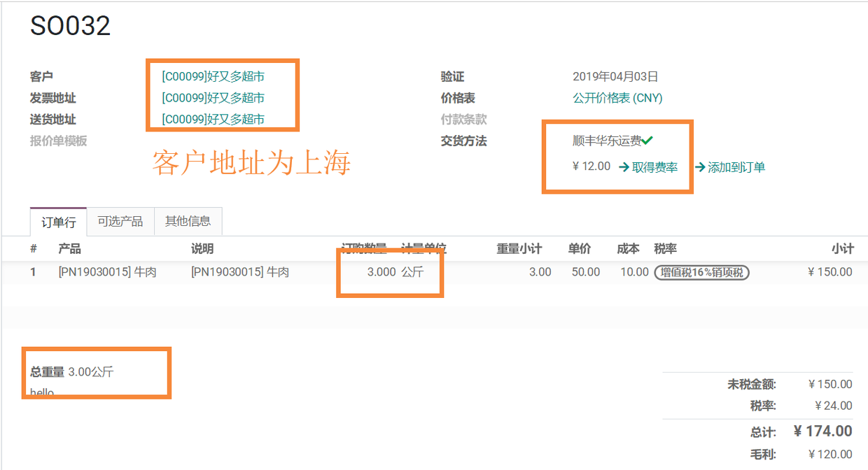Click the 单价 column header
Image resolution: width=868 pixels, height=470 pixels.
point(579,249)
